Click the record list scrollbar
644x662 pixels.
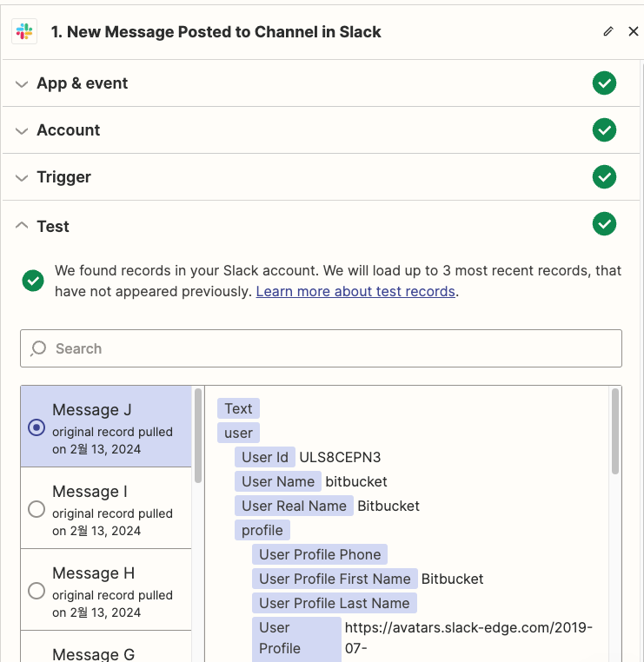198,436
